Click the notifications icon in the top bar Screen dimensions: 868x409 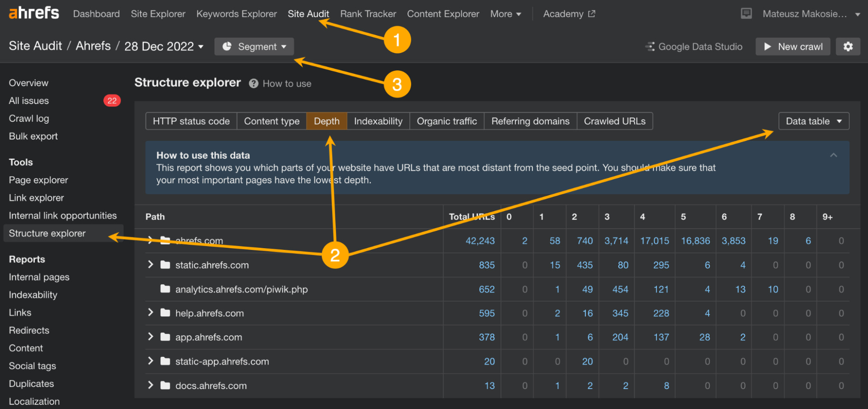[746, 13]
